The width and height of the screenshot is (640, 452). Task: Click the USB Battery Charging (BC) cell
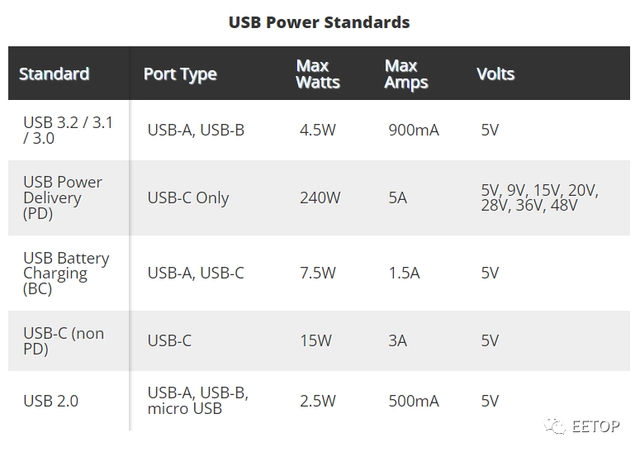pyautogui.click(x=66, y=273)
